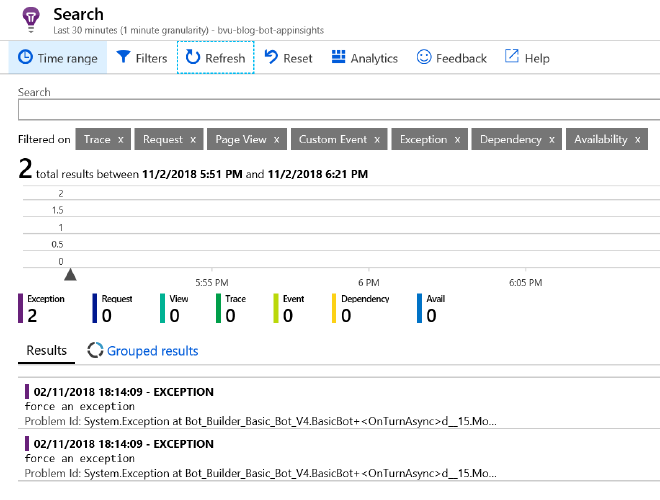Click the Feedback smiley face icon
Image resolution: width=660 pixels, height=500 pixels.
pyautogui.click(x=424, y=58)
